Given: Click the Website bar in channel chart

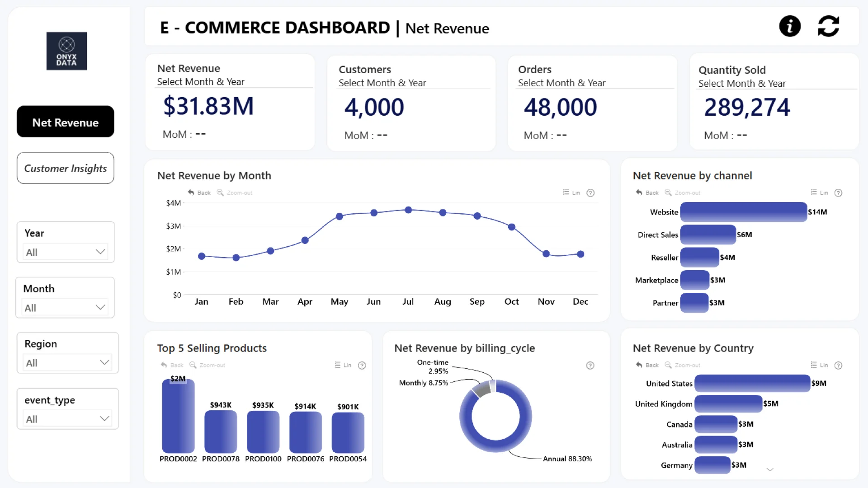Looking at the screenshot, I should [x=743, y=212].
